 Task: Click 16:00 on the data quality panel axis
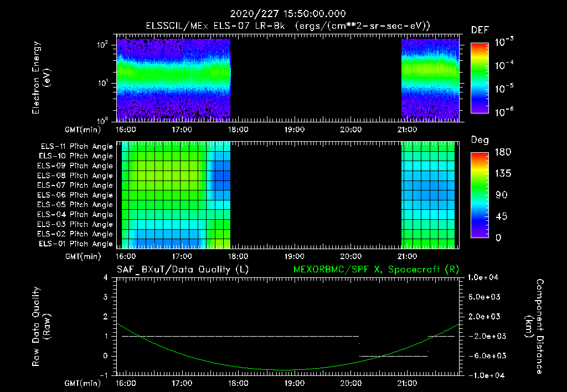pyautogui.click(x=126, y=383)
